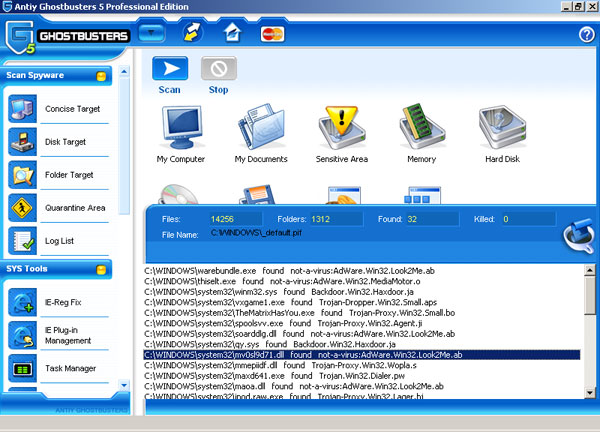Click the Task Manager label
The width and height of the screenshot is (600, 432).
(x=70, y=368)
